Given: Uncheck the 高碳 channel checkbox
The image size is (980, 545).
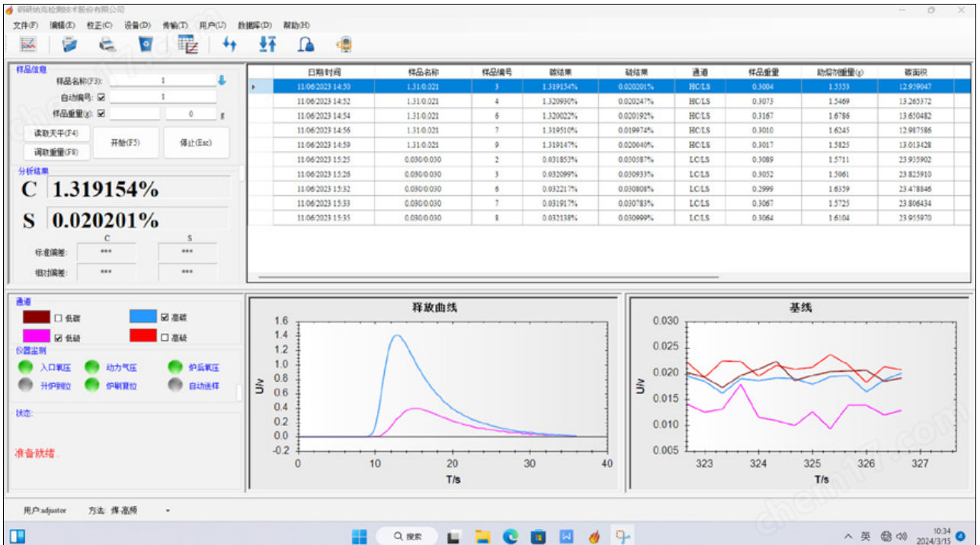Looking at the screenshot, I should click(x=165, y=317).
